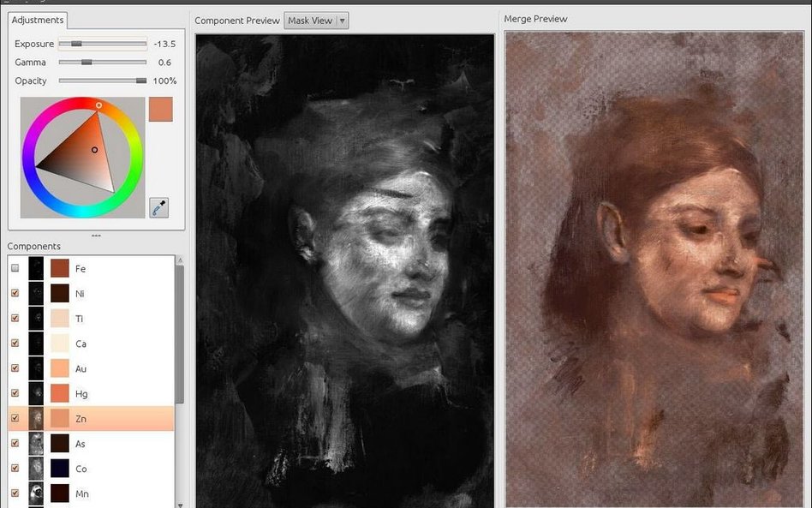Select the "Mn" label in Components list
Viewport: 812px width, 508px height.
82,493
